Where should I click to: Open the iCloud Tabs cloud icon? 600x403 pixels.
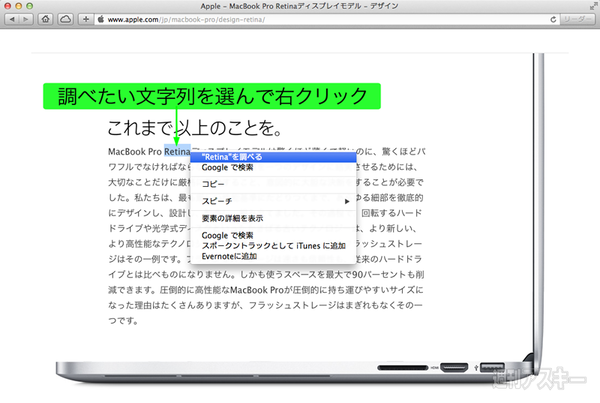[65, 19]
